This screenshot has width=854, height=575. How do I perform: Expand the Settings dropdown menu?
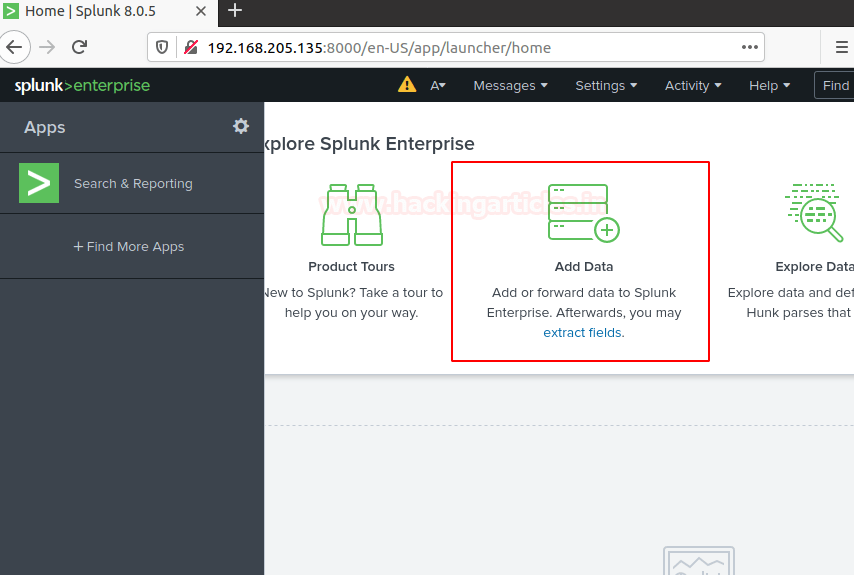click(605, 86)
